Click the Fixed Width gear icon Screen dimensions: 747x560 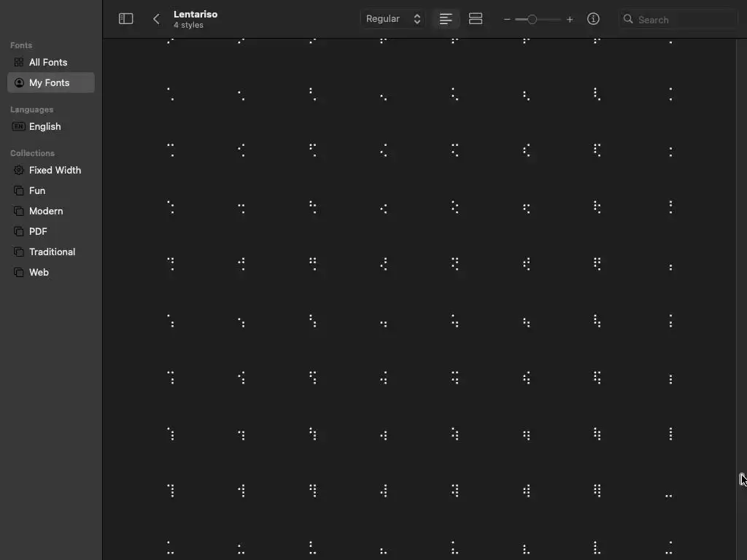click(x=18, y=171)
